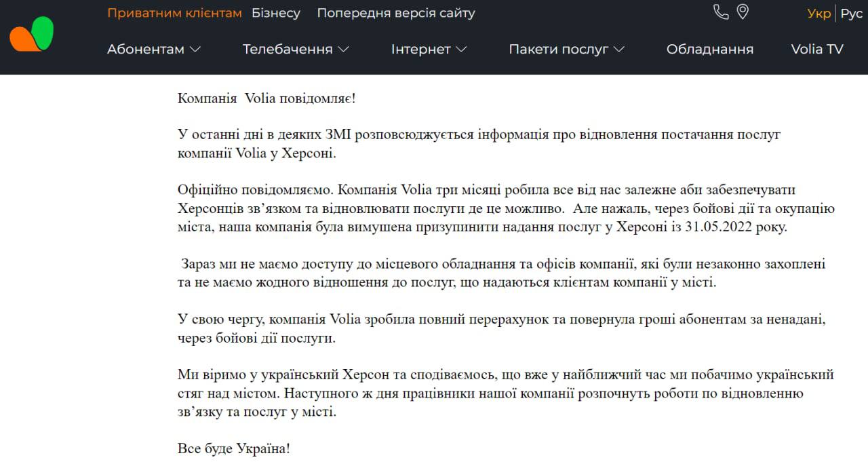Expand the Пакети послуг chevron arrow

618,49
